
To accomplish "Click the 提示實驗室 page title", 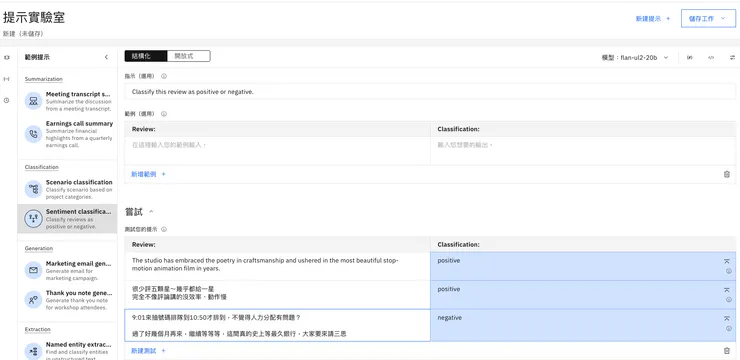I will click(x=34, y=17).
